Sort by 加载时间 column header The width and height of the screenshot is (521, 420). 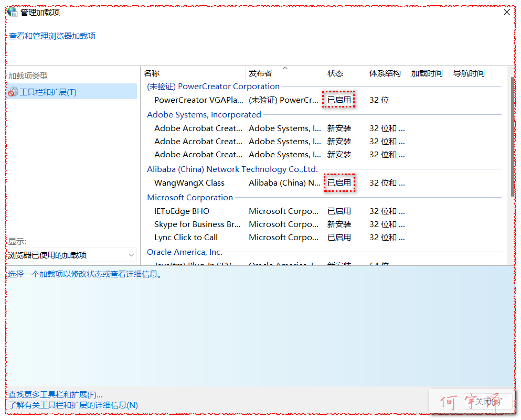coord(429,73)
